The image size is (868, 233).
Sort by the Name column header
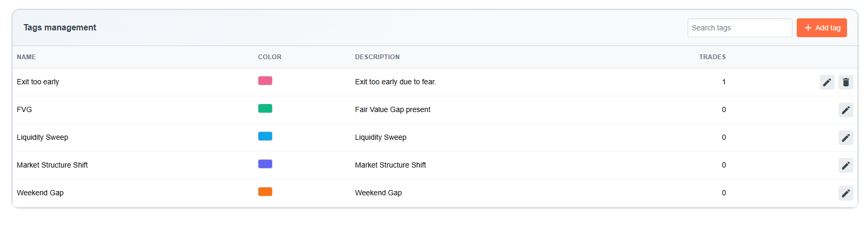tap(26, 57)
